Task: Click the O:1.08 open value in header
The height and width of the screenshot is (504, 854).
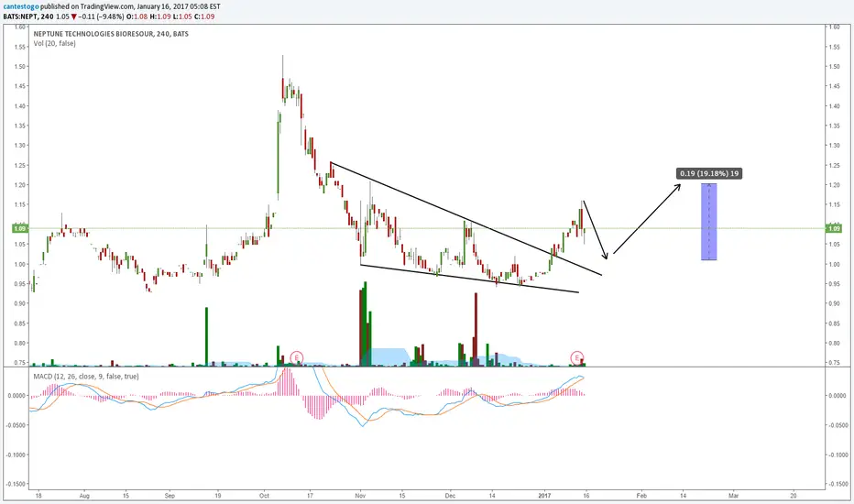Action: click(x=137, y=16)
